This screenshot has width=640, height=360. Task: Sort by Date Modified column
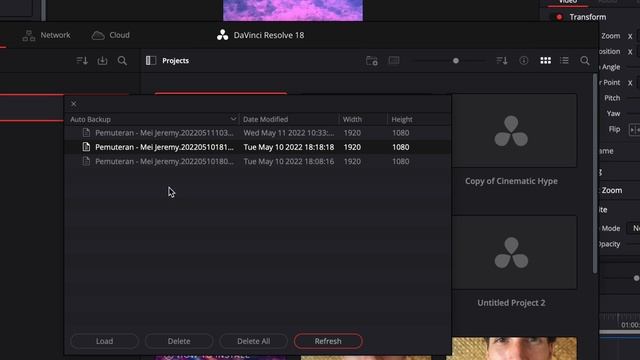(x=289, y=119)
